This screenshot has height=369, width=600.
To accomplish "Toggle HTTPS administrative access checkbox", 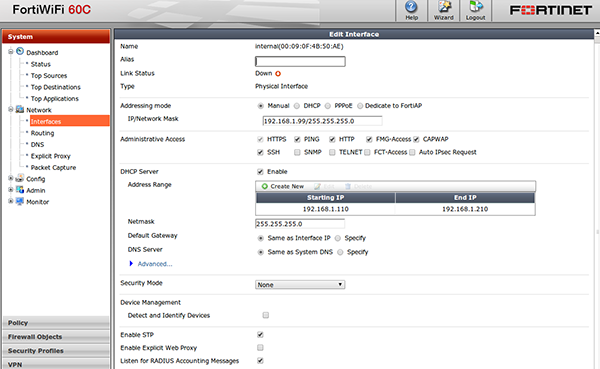I will [260, 139].
